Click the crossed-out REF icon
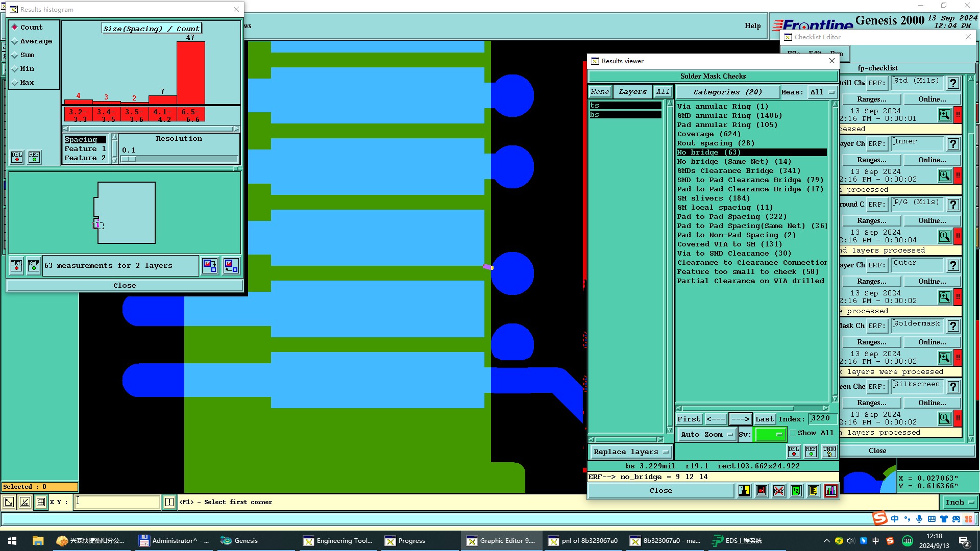 [778, 491]
